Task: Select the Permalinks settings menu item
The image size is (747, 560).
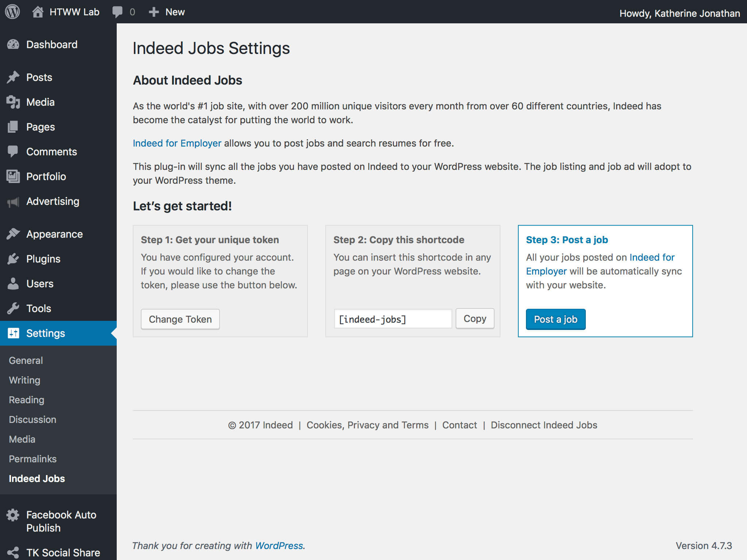Action: click(x=32, y=459)
